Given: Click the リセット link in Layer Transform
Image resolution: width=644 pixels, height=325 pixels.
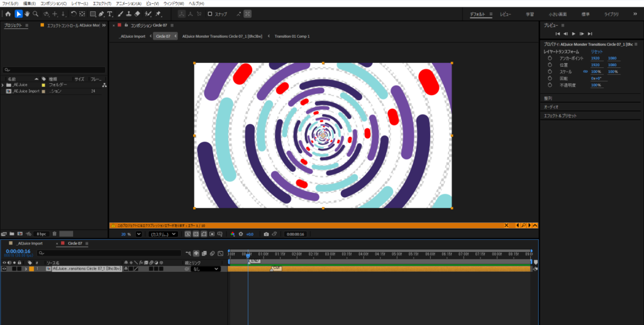Looking at the screenshot, I should [596, 52].
